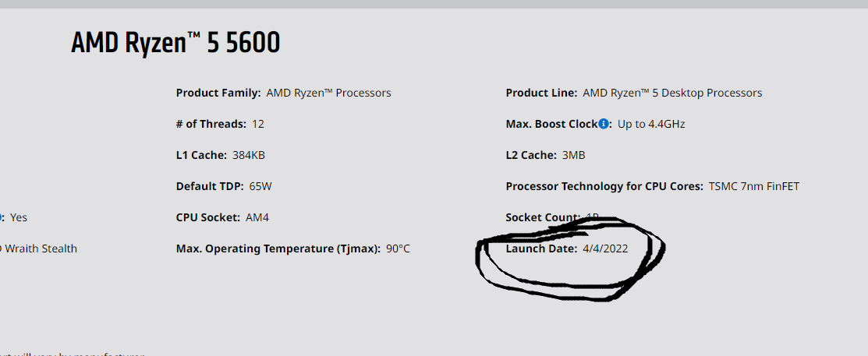Click the 'Processor Technology for CPU Cores' label
Viewport: 868px width, 356px height.
(x=604, y=186)
